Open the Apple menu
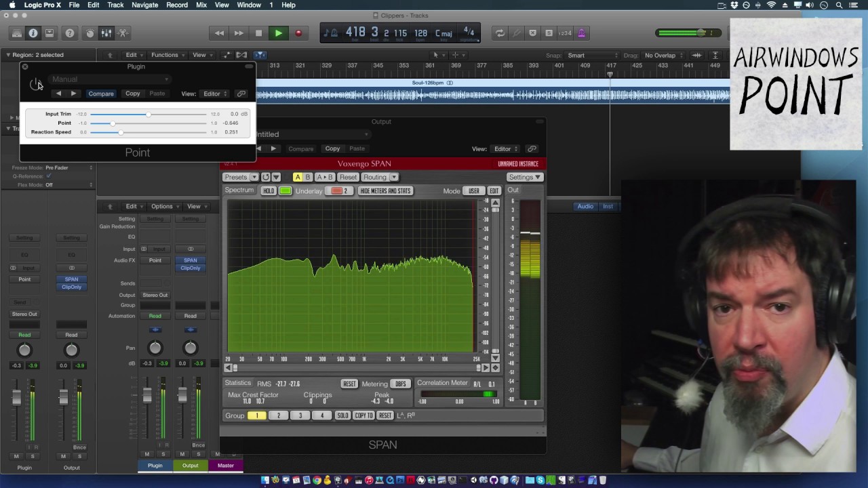The height and width of the screenshot is (488, 868). tap(12, 5)
